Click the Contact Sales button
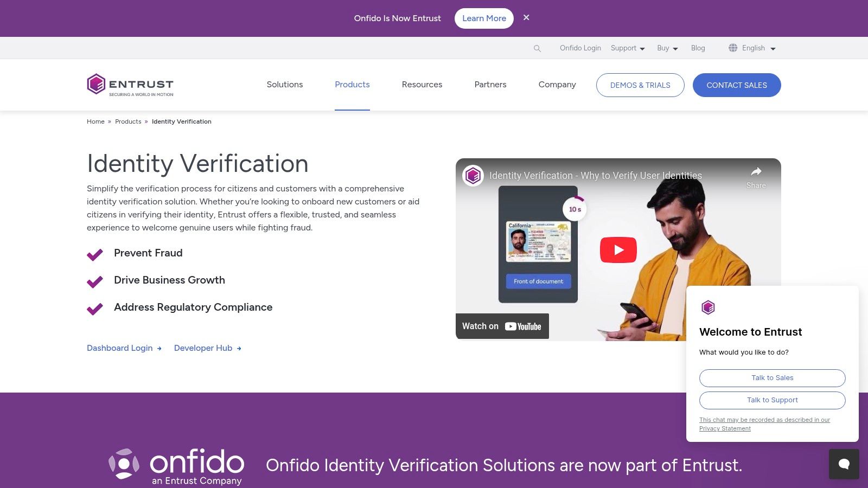Viewport: 868px width, 488px height. pyautogui.click(x=736, y=85)
